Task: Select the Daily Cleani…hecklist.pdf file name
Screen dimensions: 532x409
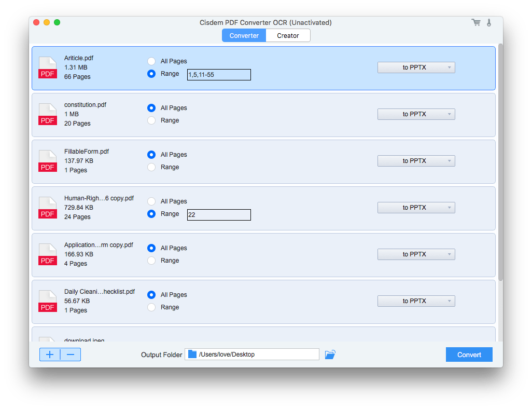Action: coord(100,292)
